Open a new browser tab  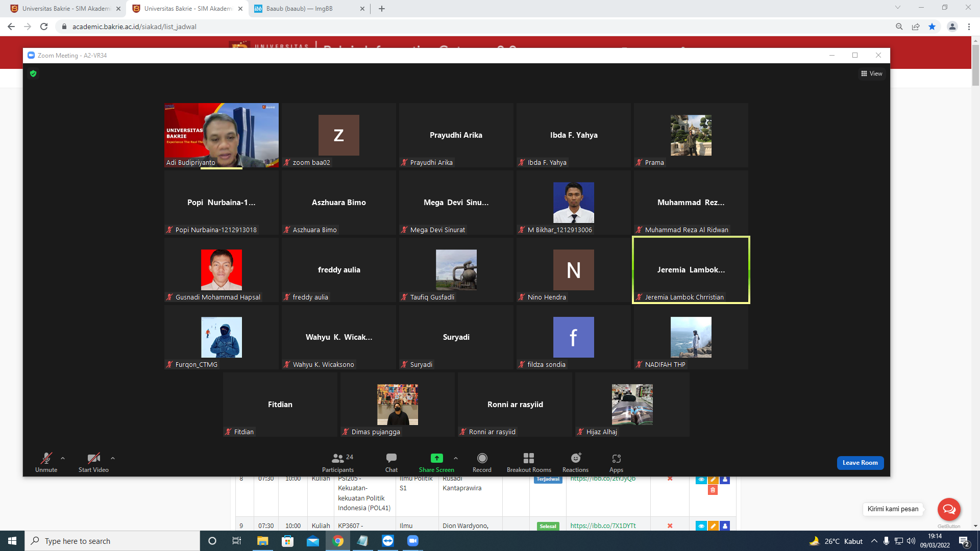[382, 9]
